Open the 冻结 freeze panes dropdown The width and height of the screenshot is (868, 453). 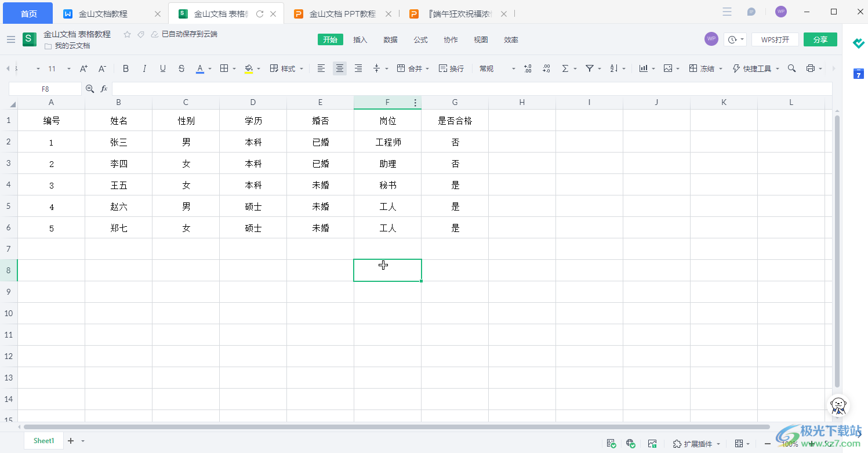pyautogui.click(x=706, y=68)
